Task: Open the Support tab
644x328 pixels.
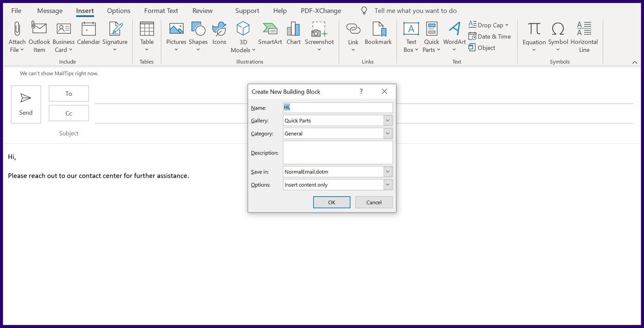Action: (x=247, y=11)
